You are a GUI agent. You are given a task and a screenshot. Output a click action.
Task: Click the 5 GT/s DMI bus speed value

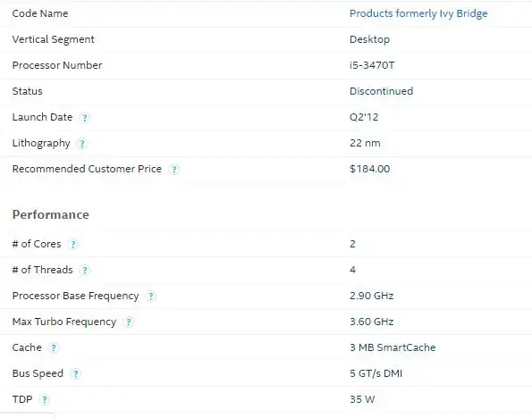click(x=376, y=373)
